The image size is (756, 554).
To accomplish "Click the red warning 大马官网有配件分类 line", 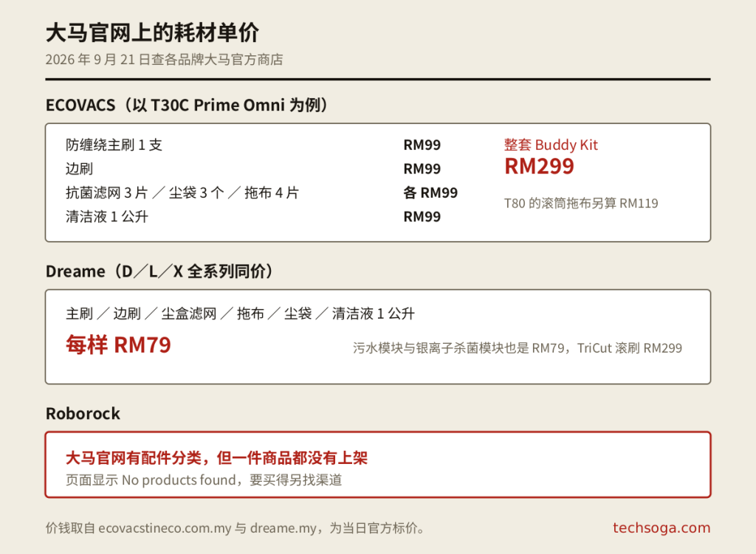I will [216, 457].
